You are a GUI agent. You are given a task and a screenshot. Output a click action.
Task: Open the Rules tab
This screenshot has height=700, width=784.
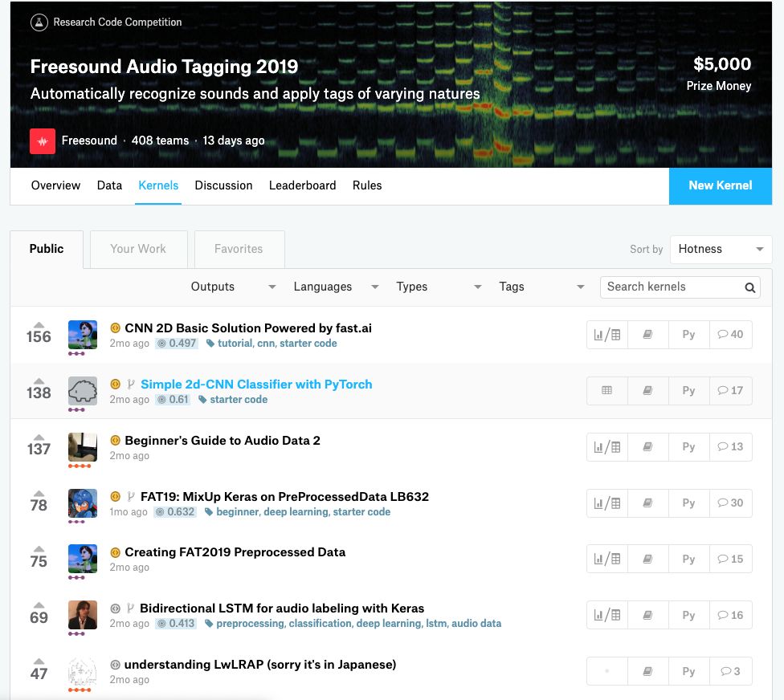coord(367,186)
